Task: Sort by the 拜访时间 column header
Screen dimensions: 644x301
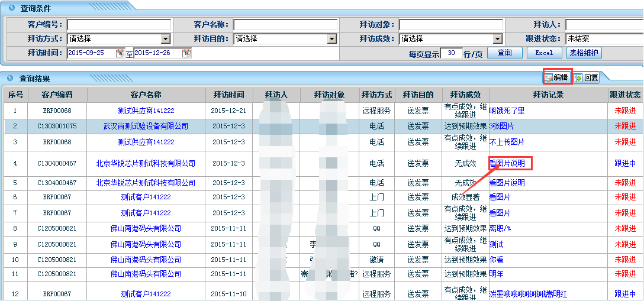Action: pyautogui.click(x=229, y=95)
